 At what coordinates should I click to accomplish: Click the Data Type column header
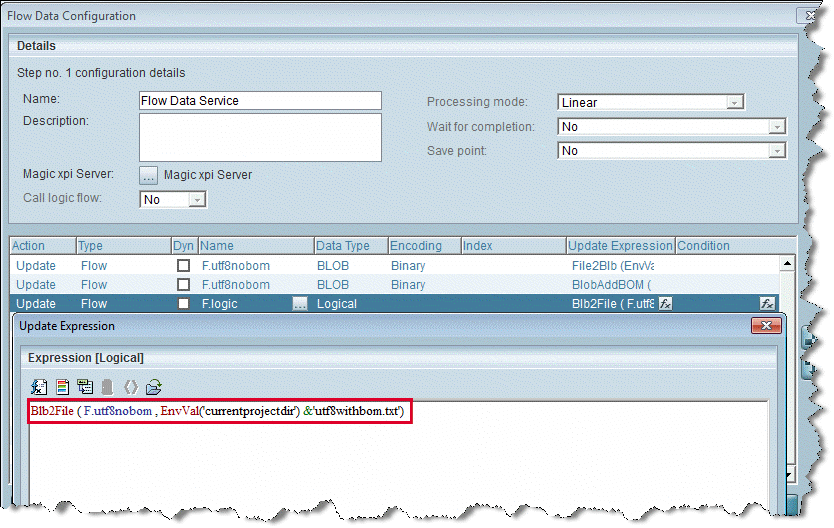(x=351, y=246)
